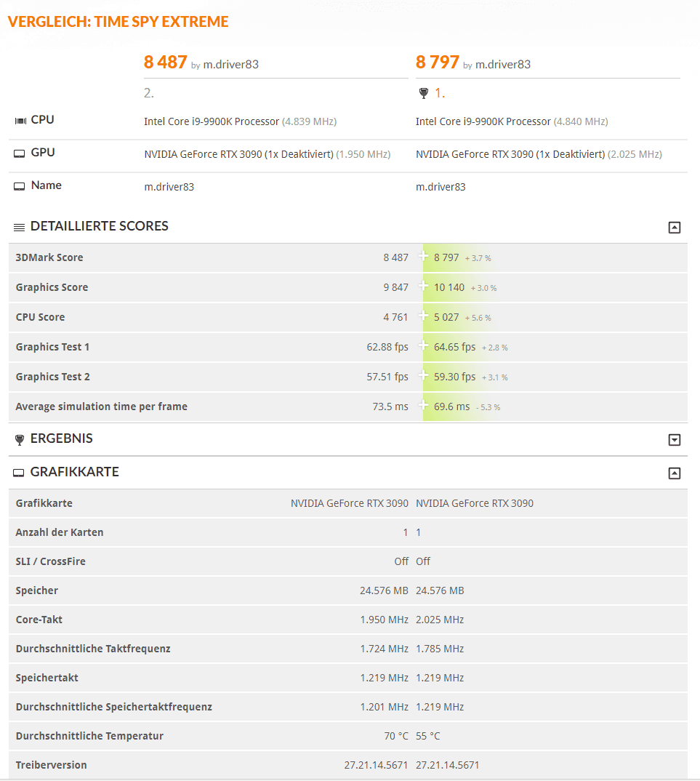Click the Grafikkarte section monitor icon
The width and height of the screenshot is (700, 781).
[x=18, y=473]
